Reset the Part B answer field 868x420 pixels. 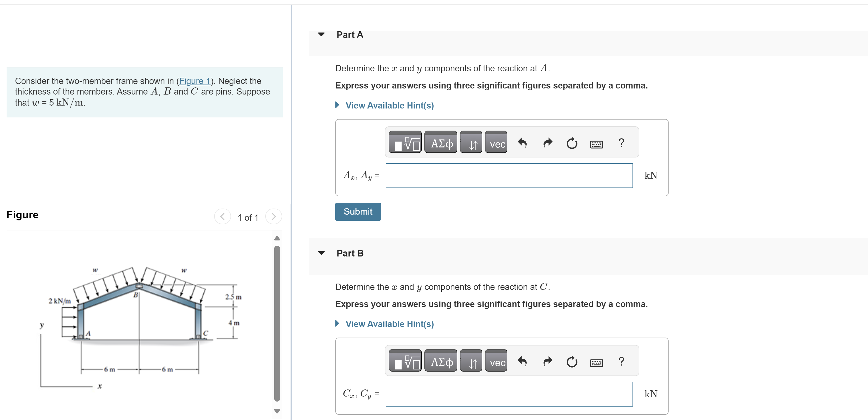tap(571, 361)
